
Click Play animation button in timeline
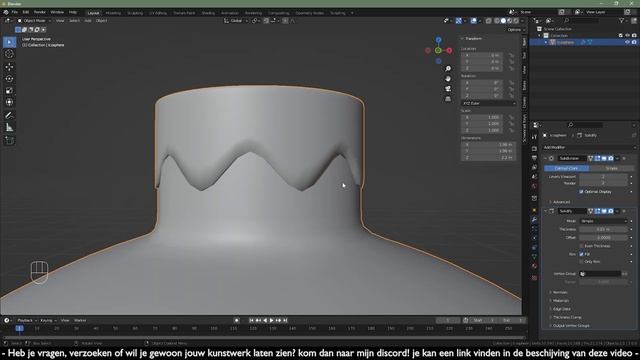271,320
